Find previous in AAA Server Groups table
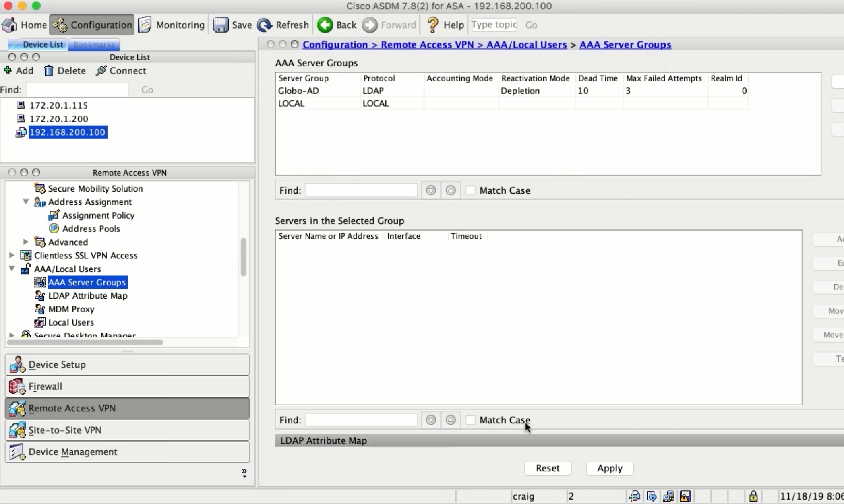844x504 pixels. coord(451,190)
